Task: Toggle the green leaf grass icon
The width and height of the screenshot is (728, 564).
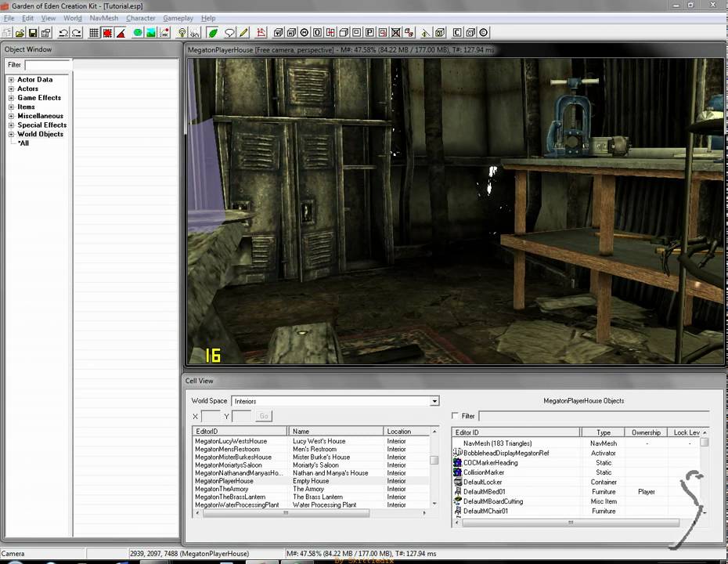Action: click(x=213, y=33)
